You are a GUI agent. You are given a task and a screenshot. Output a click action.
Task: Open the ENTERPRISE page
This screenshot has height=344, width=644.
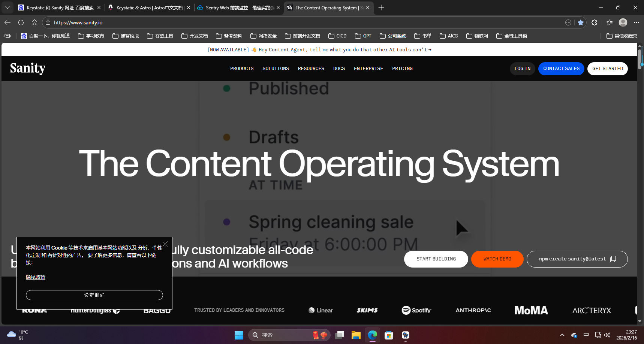click(368, 69)
